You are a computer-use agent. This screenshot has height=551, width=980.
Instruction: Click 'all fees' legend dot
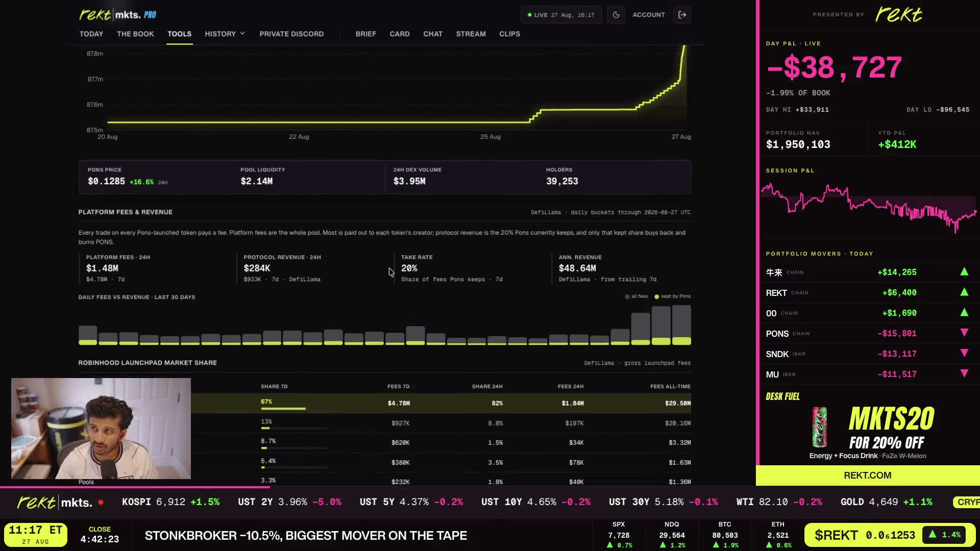[x=627, y=296]
